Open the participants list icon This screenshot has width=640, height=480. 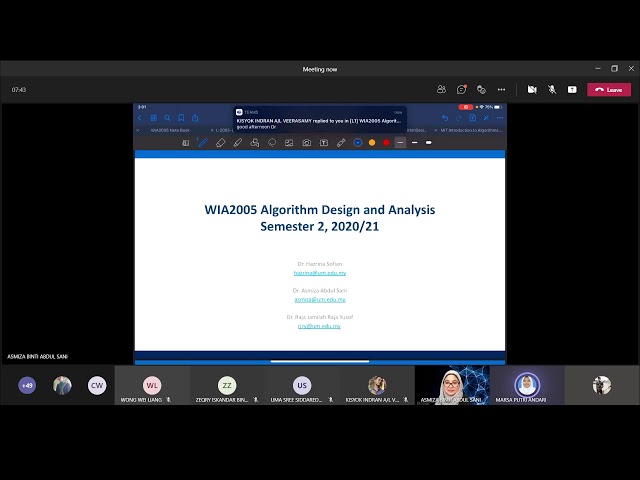click(x=441, y=89)
